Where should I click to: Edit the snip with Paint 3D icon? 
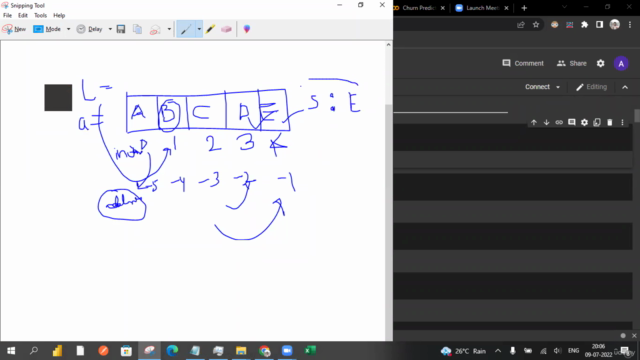[247, 29]
